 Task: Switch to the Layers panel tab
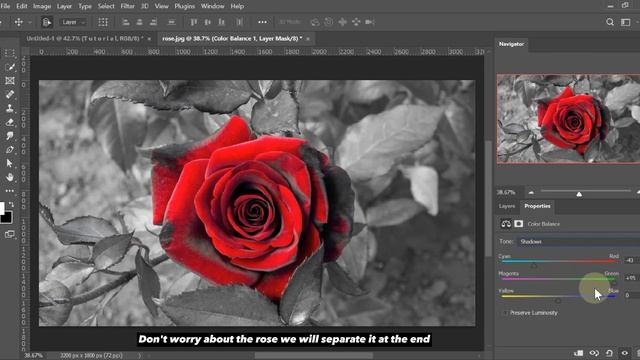[x=507, y=206]
